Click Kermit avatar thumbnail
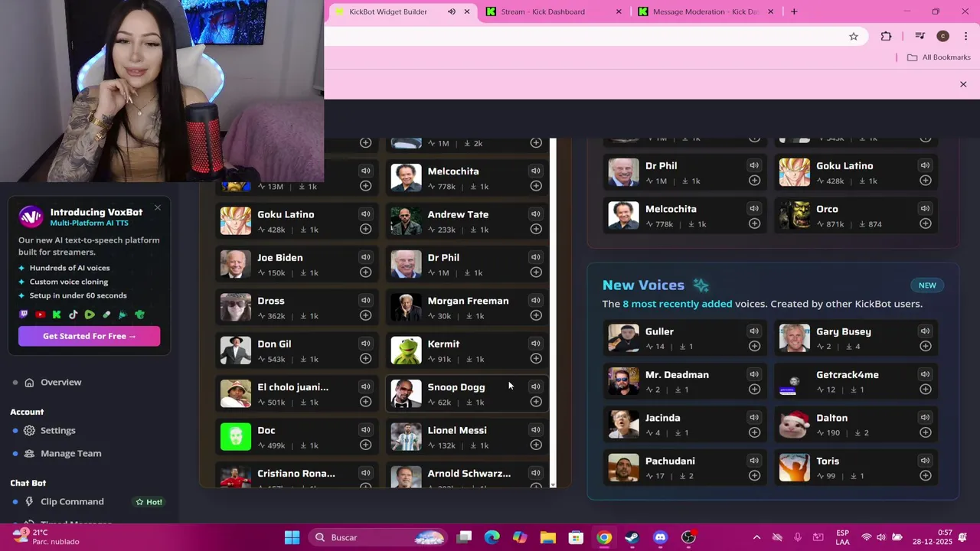This screenshot has width=980, height=551. click(406, 350)
